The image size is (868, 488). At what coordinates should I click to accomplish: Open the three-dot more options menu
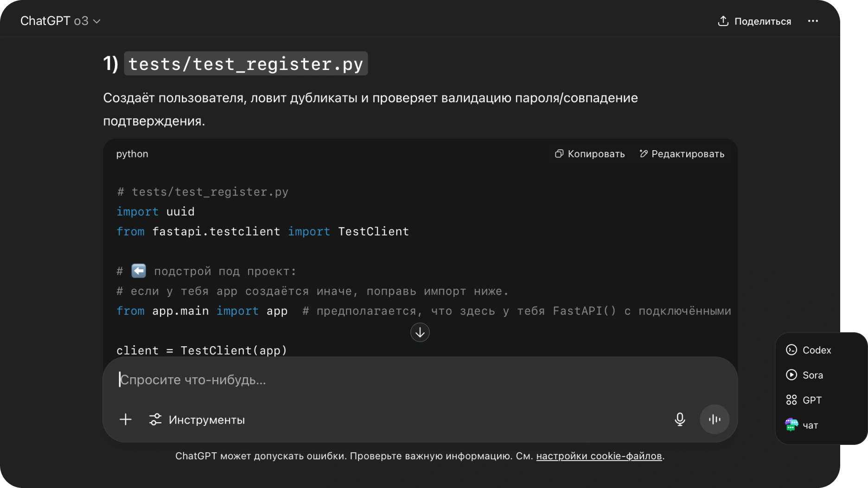pos(813,21)
